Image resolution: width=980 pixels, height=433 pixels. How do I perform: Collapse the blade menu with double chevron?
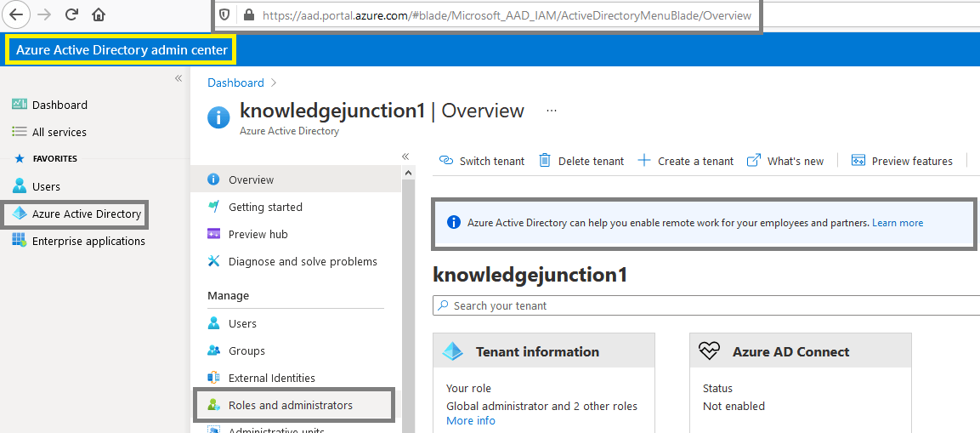[x=405, y=157]
